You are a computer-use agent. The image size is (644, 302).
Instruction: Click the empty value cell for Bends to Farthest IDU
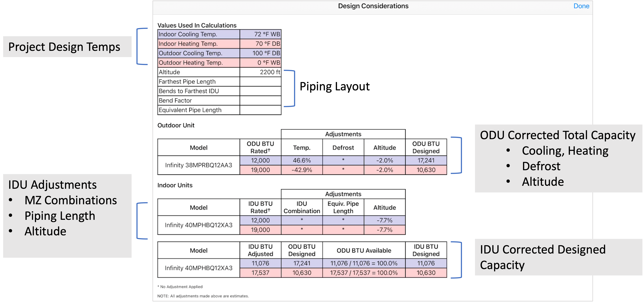[x=261, y=91]
